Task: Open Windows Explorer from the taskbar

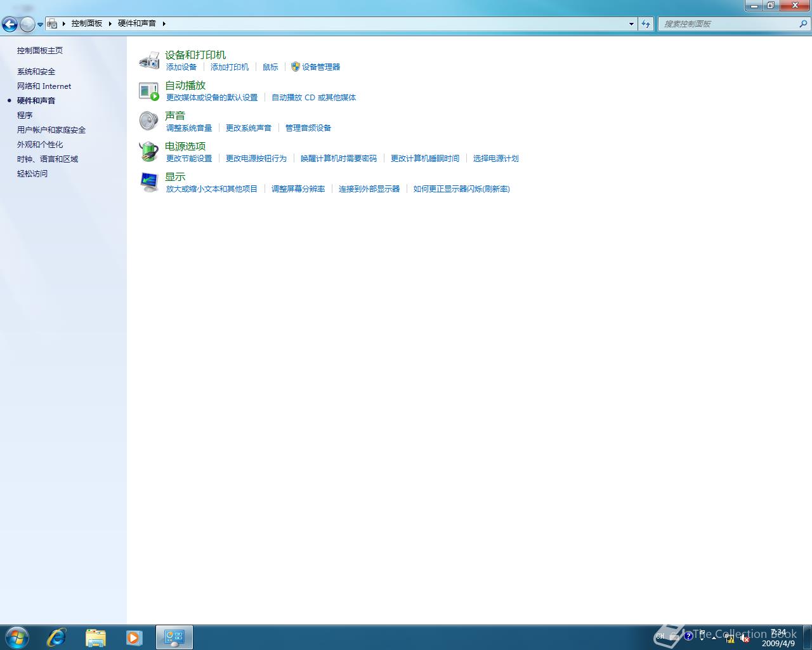Action: [95, 637]
